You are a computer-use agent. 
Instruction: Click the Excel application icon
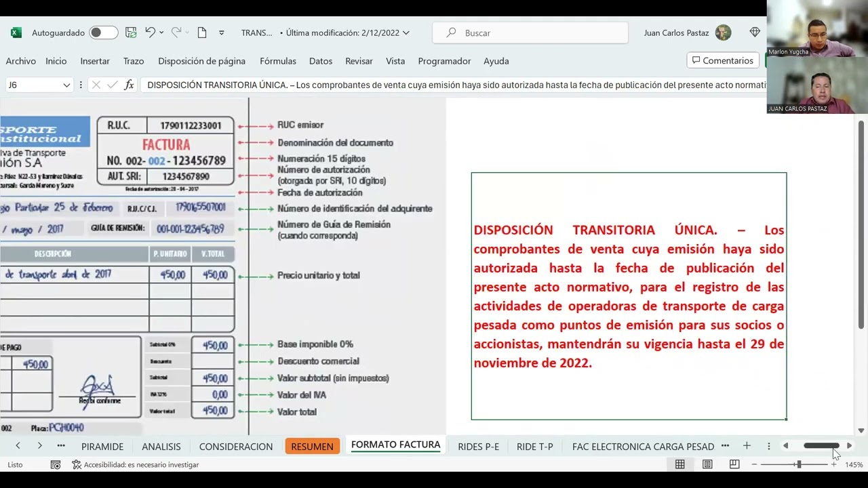tap(16, 33)
